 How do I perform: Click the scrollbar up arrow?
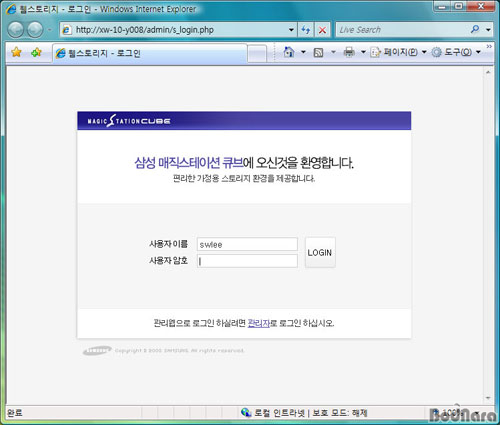488,72
